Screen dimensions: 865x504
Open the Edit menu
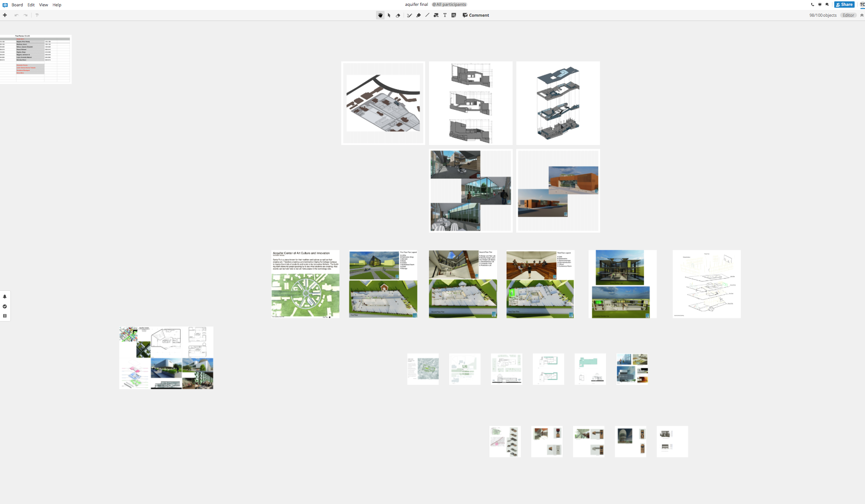(x=31, y=5)
